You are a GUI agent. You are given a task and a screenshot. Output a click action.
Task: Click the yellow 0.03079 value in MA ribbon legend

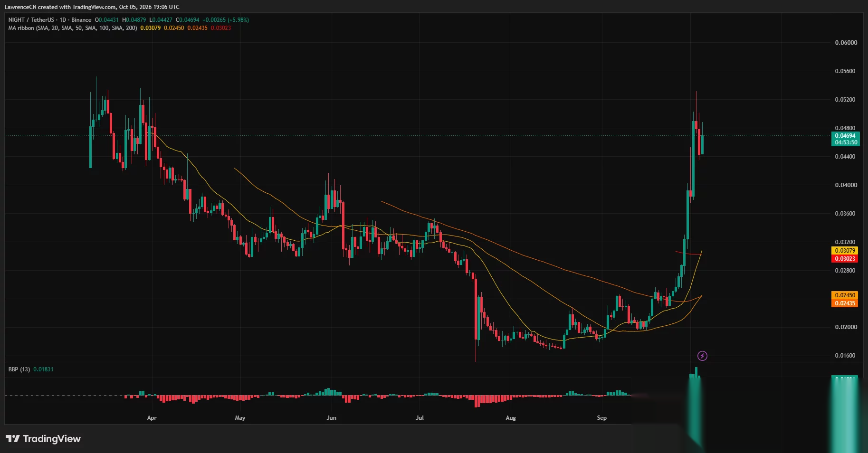click(151, 28)
